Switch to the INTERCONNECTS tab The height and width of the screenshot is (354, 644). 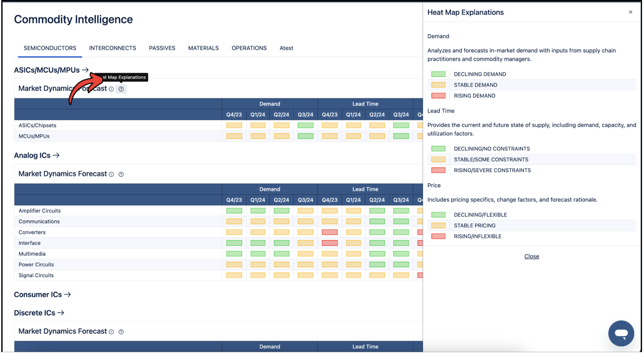pos(113,48)
